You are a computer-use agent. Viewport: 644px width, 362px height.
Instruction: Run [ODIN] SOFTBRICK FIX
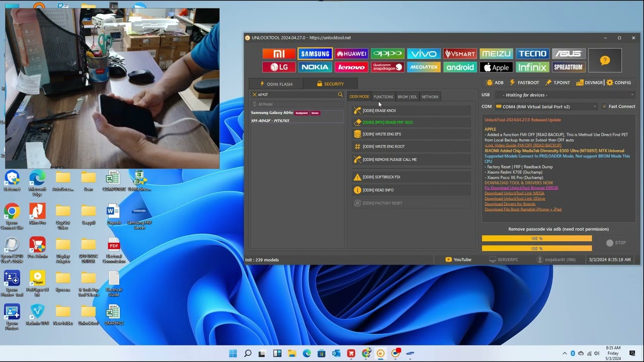pyautogui.click(x=412, y=177)
